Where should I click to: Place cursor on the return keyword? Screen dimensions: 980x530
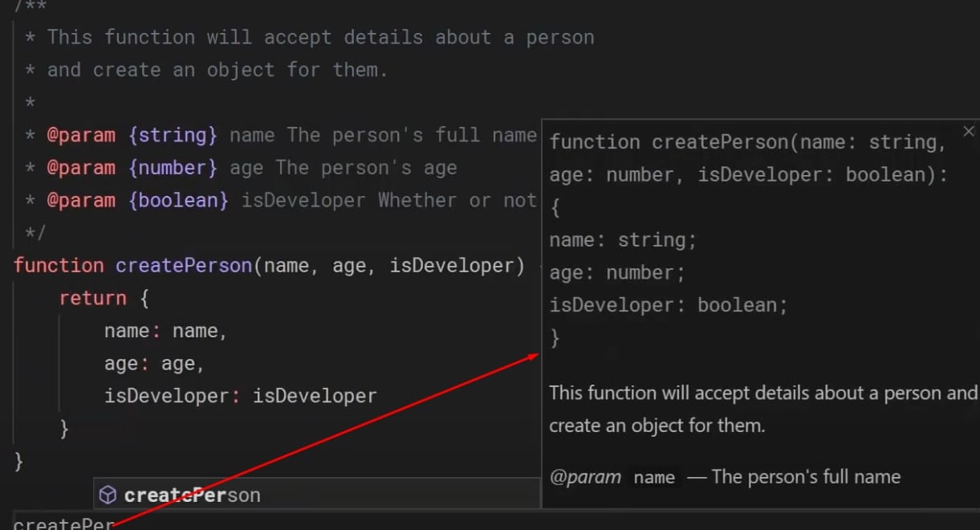[x=92, y=299]
